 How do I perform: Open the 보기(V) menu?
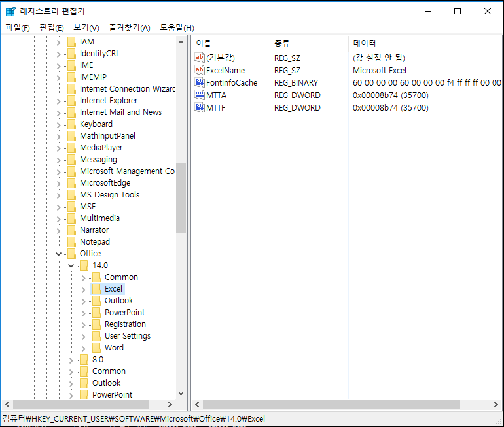tap(86, 28)
